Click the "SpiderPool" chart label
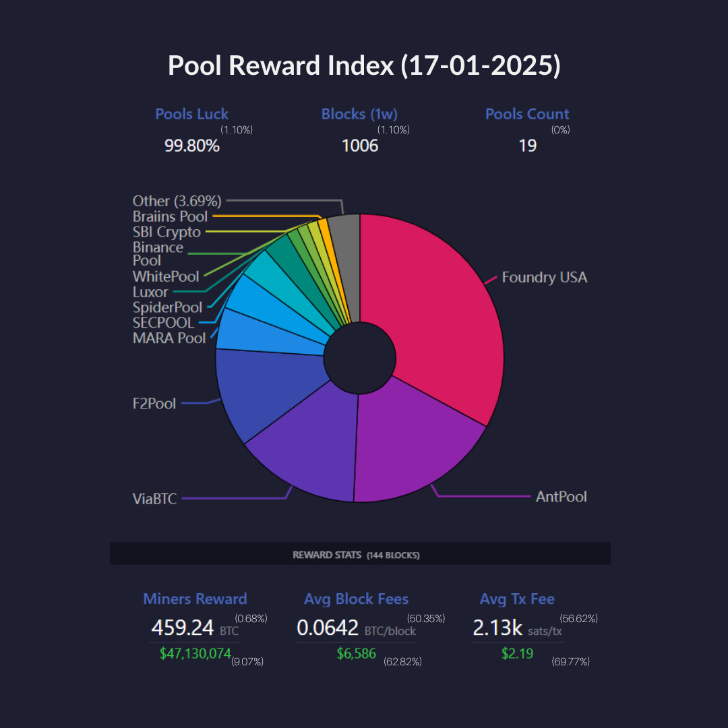The height and width of the screenshot is (728, 728). (x=168, y=307)
